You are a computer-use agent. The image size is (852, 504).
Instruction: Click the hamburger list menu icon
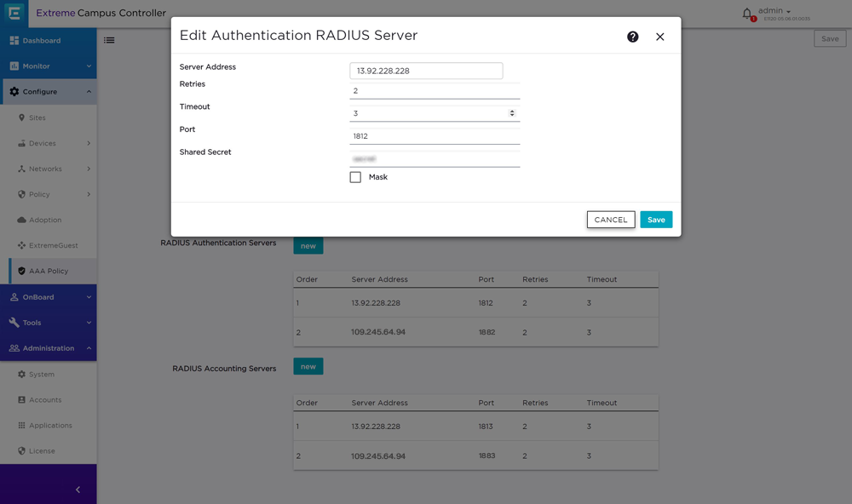109,40
